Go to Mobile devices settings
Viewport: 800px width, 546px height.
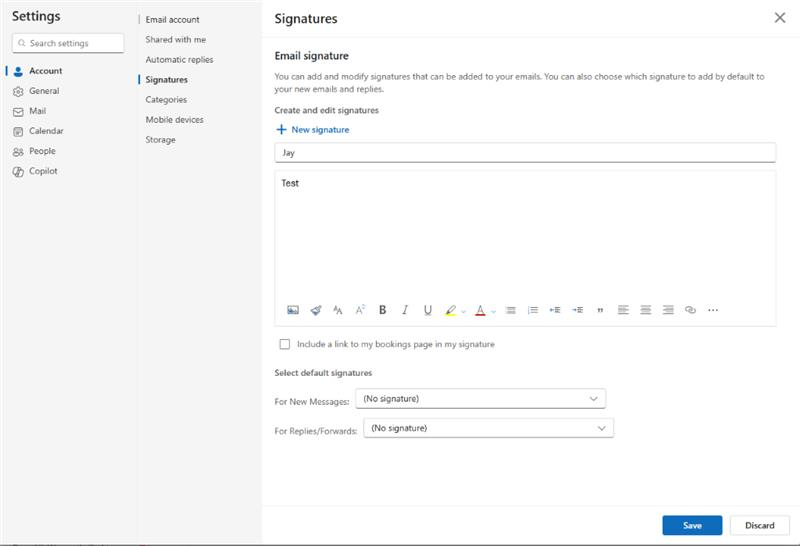coord(174,119)
